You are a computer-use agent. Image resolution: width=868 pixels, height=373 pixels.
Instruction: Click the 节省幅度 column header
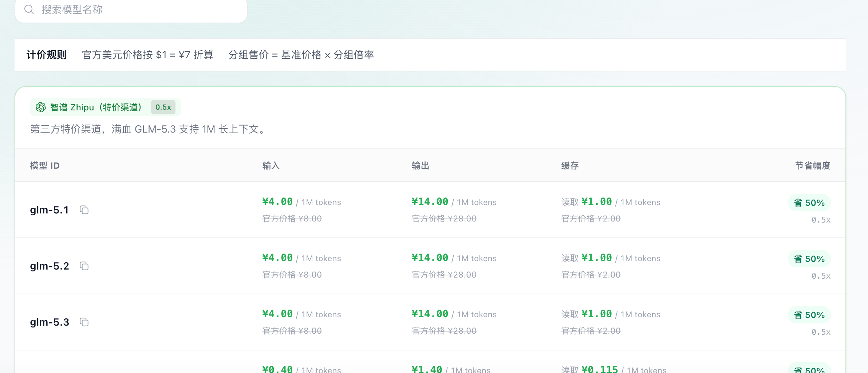pyautogui.click(x=813, y=166)
